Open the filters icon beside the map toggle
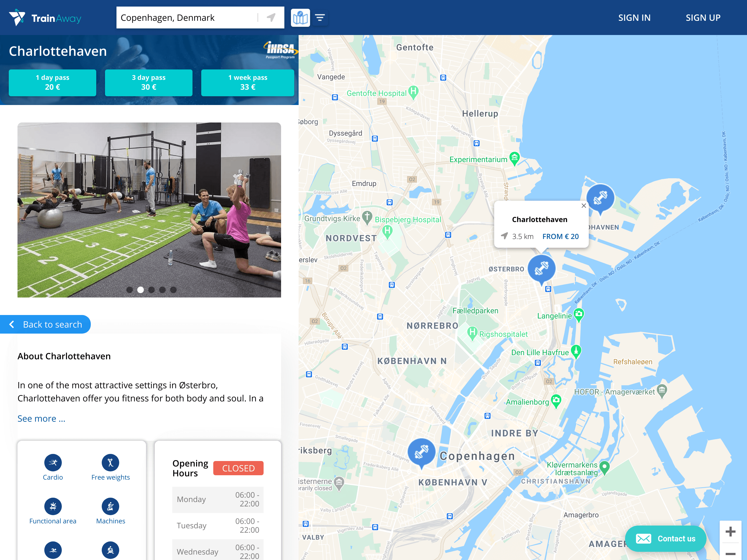The height and width of the screenshot is (560, 747). [319, 17]
